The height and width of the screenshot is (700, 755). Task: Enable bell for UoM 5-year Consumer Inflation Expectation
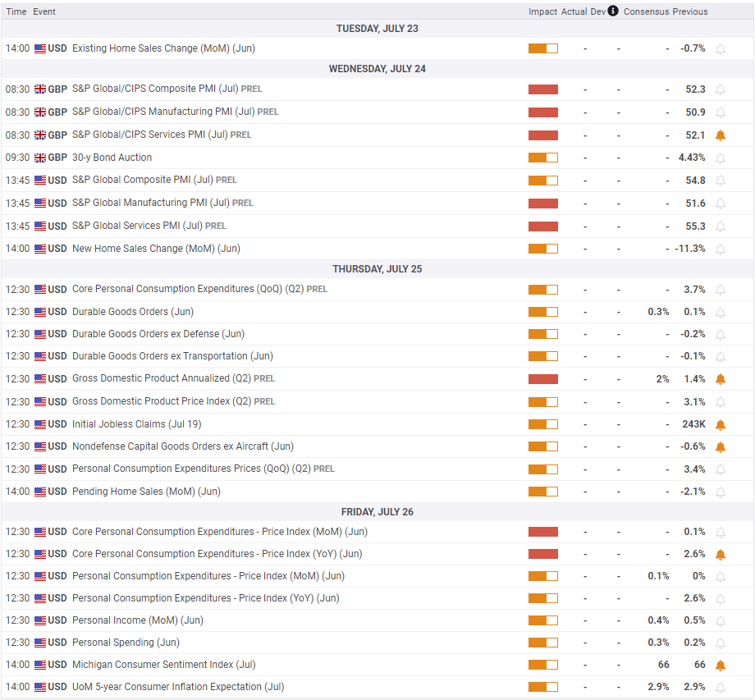click(721, 688)
